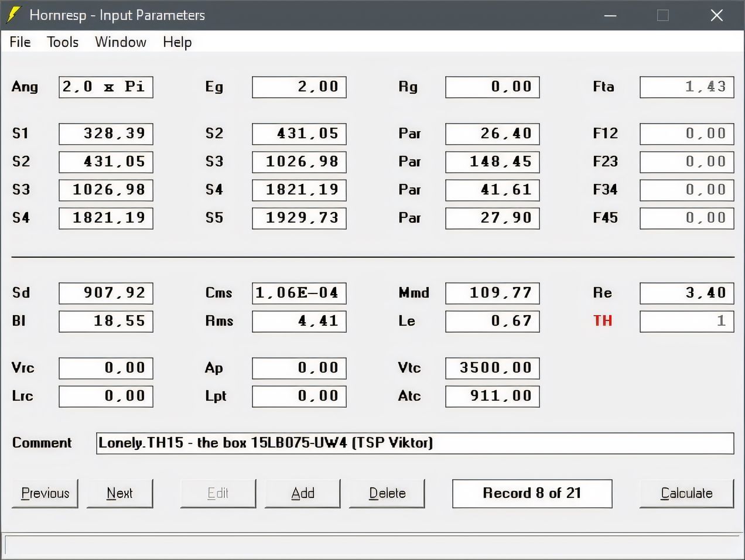The height and width of the screenshot is (560, 745).
Task: Click the Vtc throat chamber volume field
Action: [x=492, y=368]
